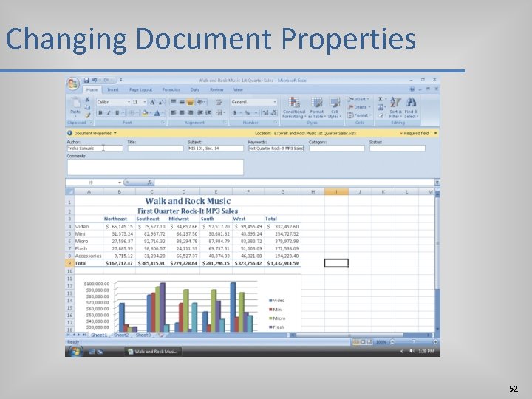Expand the formula bar with right-end arrow

click(x=437, y=183)
